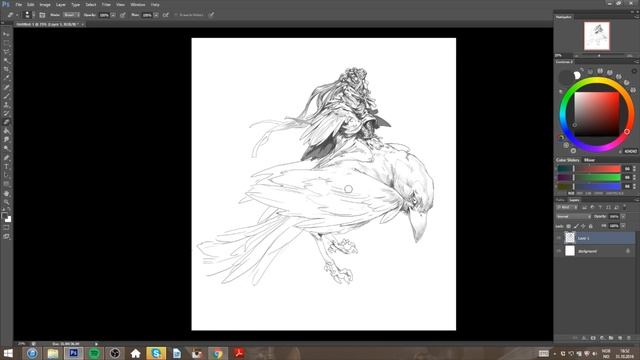Open the layer Opacity arrow in Layers panel
Screen dimensions: 640x360
point(623,216)
